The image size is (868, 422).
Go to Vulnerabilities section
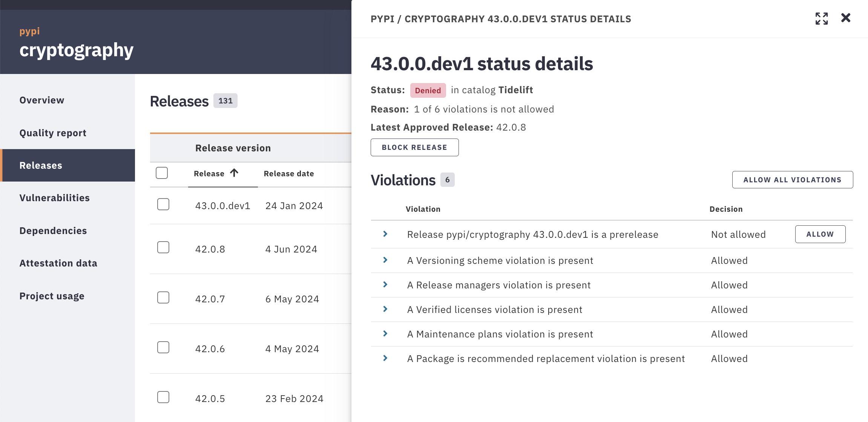67,198
